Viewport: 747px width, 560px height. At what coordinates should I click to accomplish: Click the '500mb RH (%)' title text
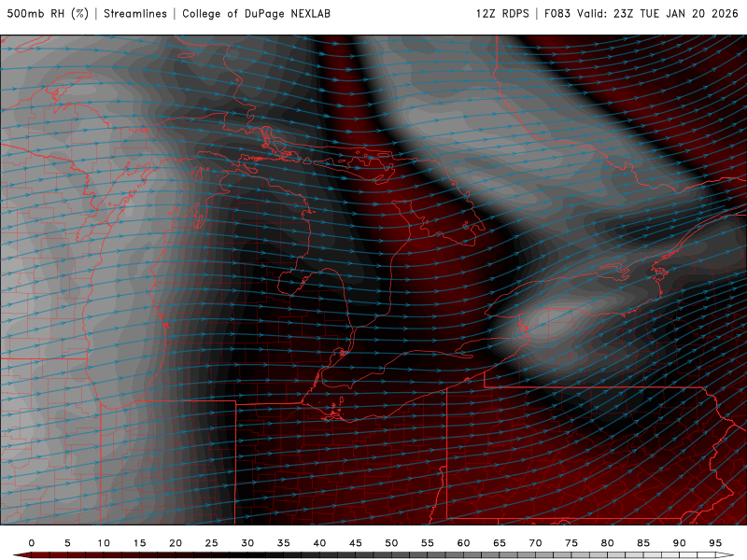pos(48,13)
